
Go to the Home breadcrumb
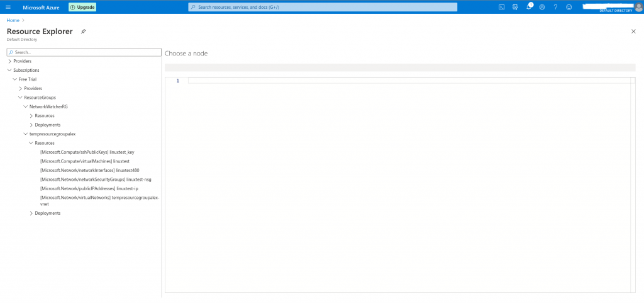13,20
